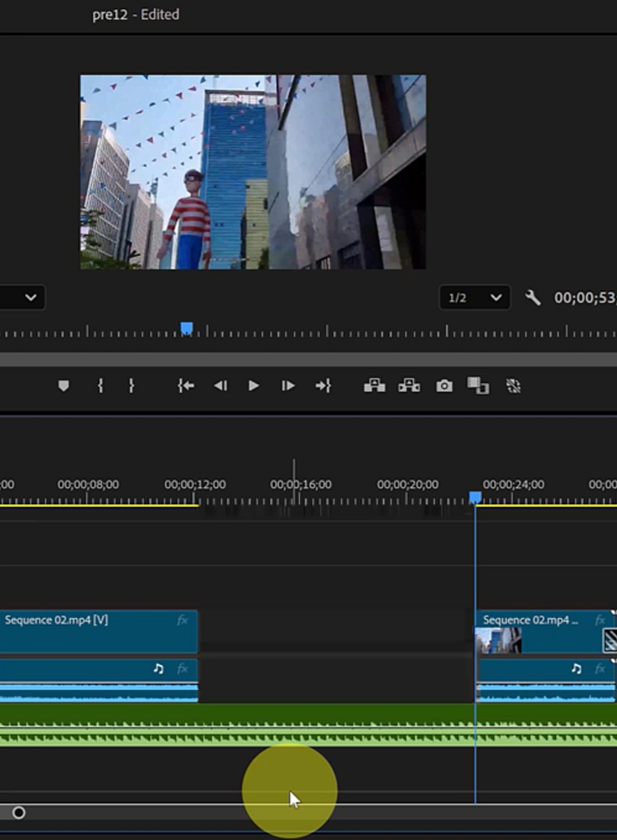The width and height of the screenshot is (617, 840).
Task: Click the horizontal timeline scrollbar
Action: (x=308, y=812)
